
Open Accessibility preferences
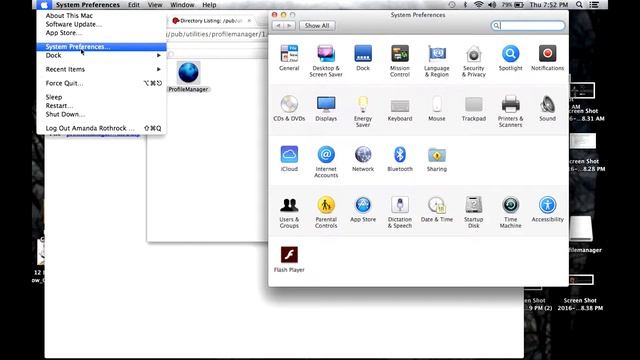pos(547,209)
